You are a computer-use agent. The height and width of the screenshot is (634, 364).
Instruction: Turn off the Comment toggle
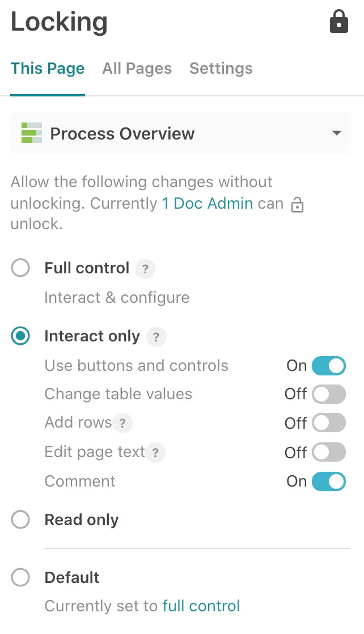pos(329,482)
